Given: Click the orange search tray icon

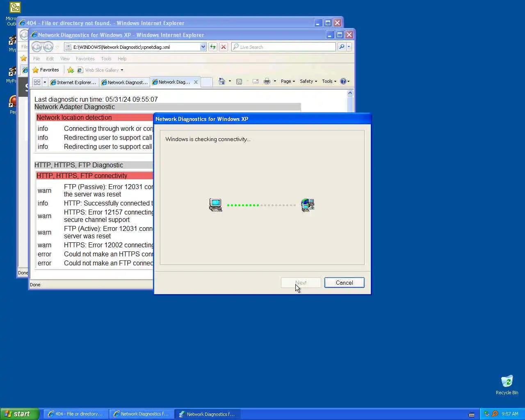Looking at the screenshot, I should point(495,414).
